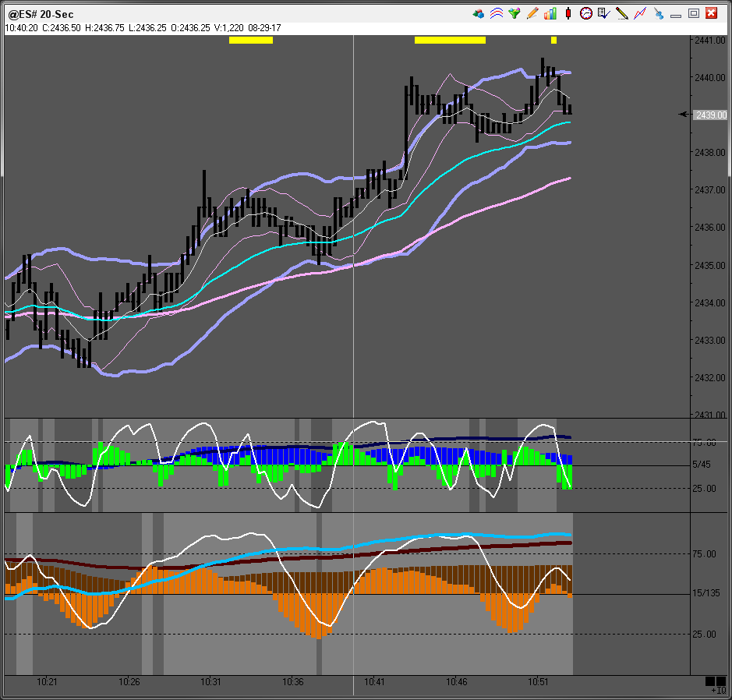Click the 2434.00 price axis label
The height and width of the screenshot is (700, 732).
(710, 303)
